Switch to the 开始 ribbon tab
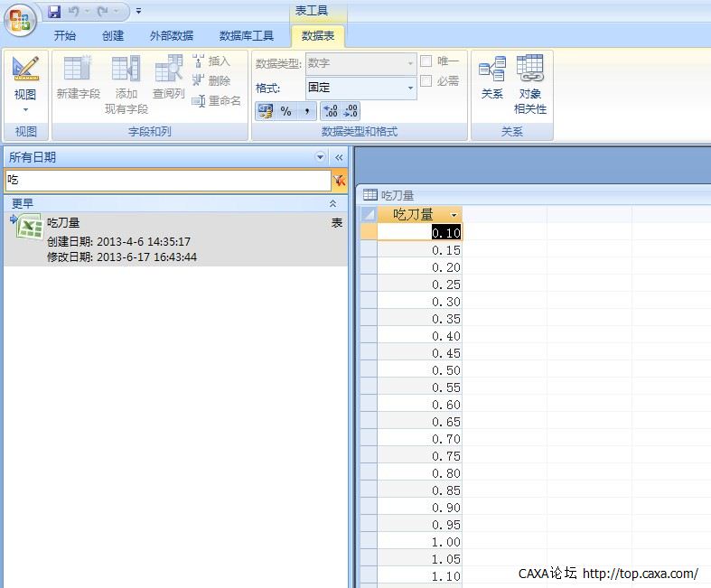Image resolution: width=711 pixels, height=588 pixels. pyautogui.click(x=65, y=36)
